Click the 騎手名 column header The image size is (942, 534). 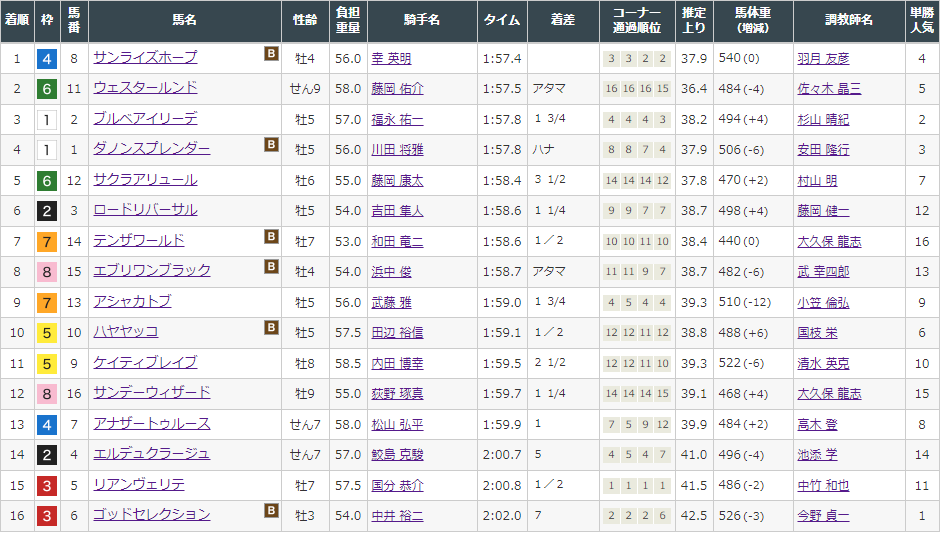tap(422, 20)
